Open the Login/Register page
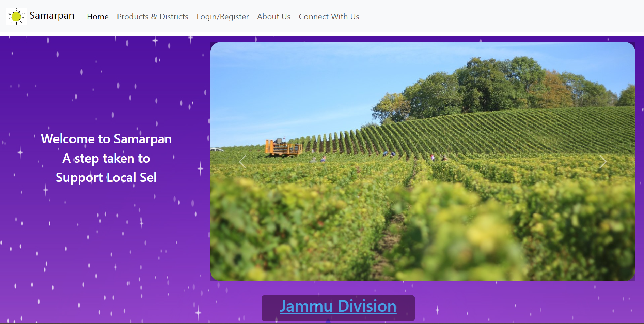Image resolution: width=644 pixels, height=324 pixels. click(223, 17)
